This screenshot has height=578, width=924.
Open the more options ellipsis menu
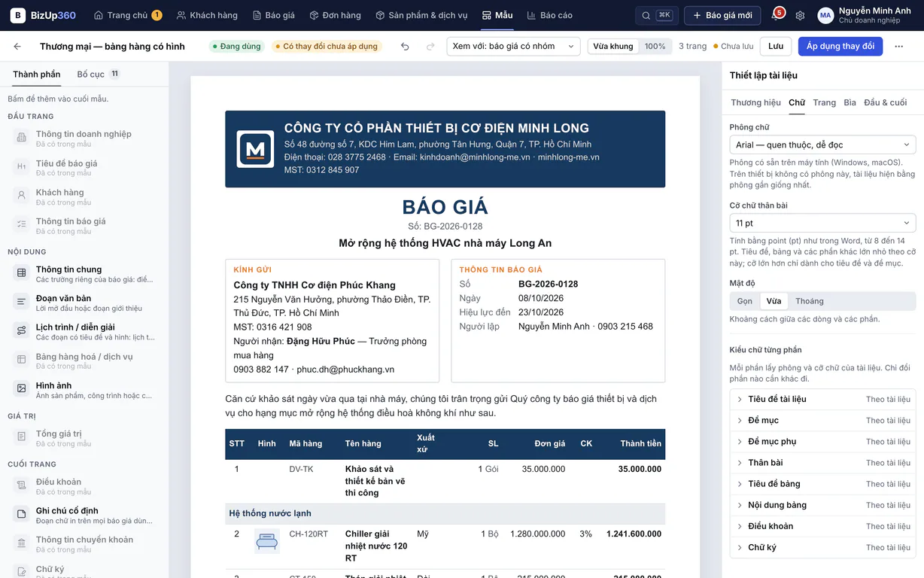click(x=899, y=47)
